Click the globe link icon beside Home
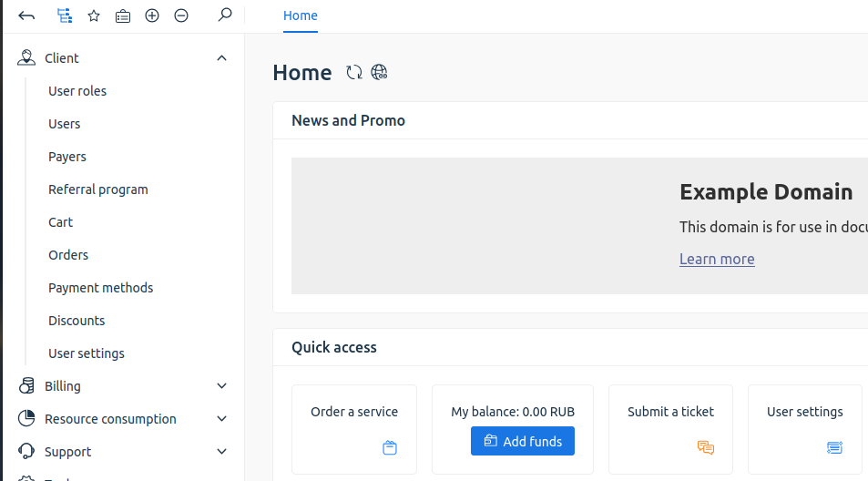This screenshot has height=481, width=868. coord(380,73)
